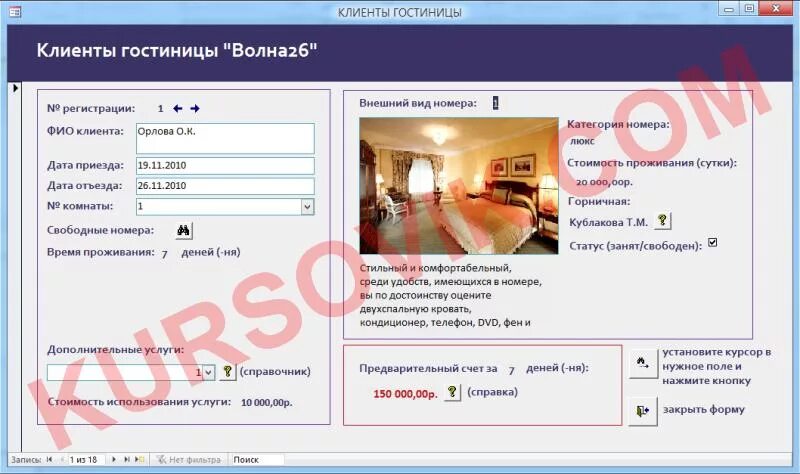800x474 pixels.
Task: Click the maid name Кублакова Т.М.
Action: click(x=608, y=222)
